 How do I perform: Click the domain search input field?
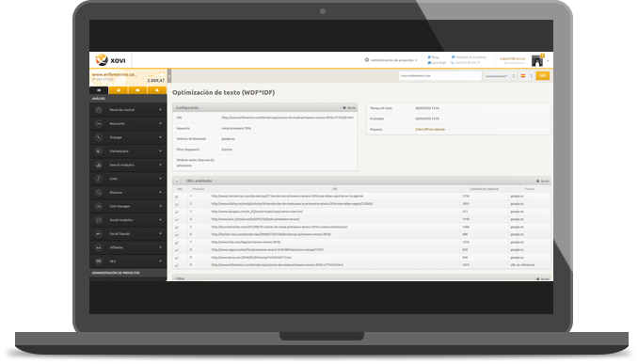(439, 76)
